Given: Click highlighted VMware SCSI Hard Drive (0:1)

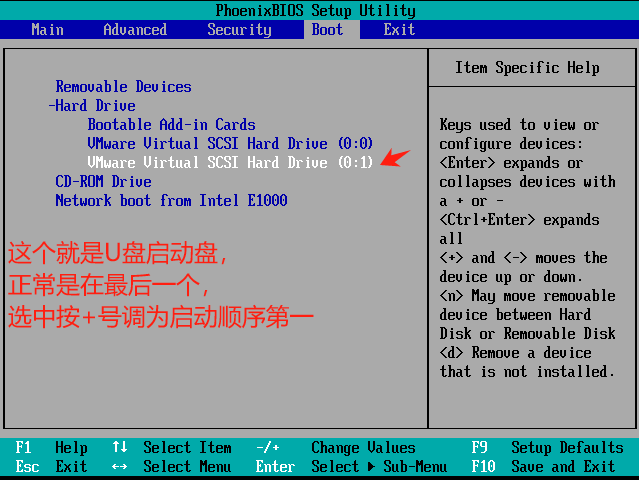Looking at the screenshot, I should click(230, 162).
